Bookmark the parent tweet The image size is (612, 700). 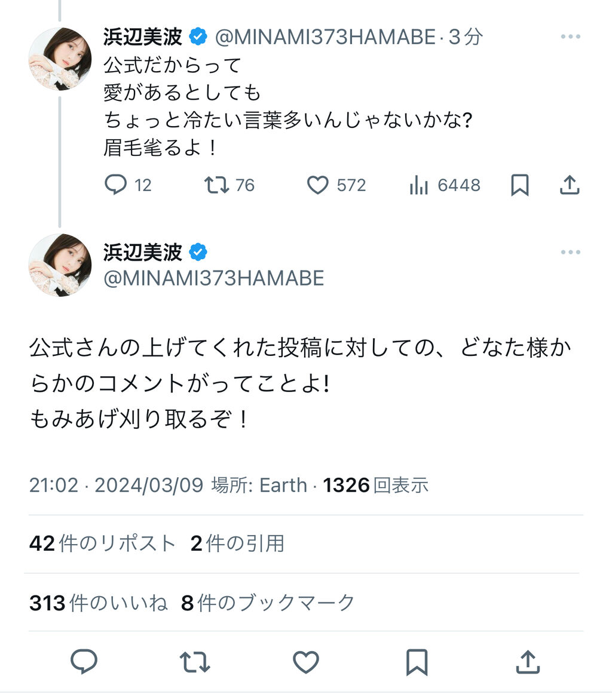(x=520, y=186)
